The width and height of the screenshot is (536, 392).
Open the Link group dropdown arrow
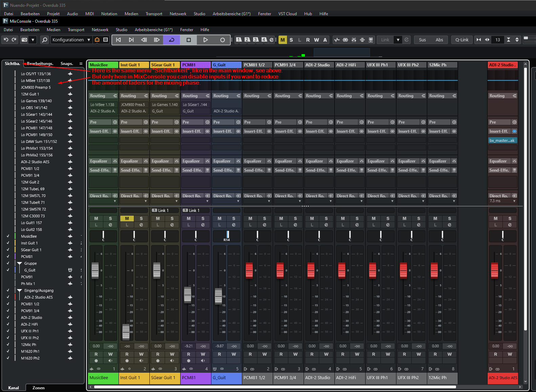[x=398, y=40]
